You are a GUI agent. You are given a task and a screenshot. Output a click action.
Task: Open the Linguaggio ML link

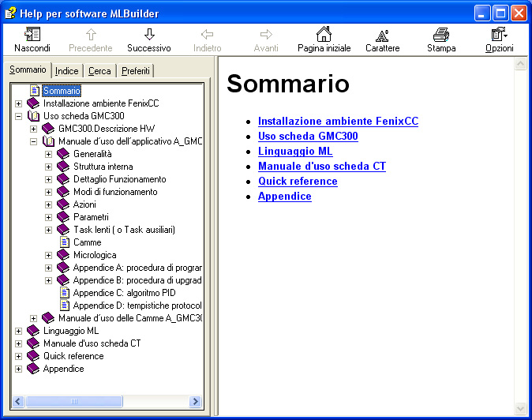295,151
